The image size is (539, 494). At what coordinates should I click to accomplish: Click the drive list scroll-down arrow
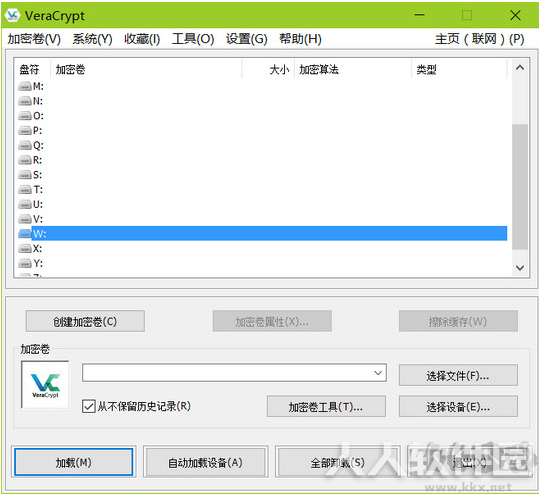pos(520,267)
